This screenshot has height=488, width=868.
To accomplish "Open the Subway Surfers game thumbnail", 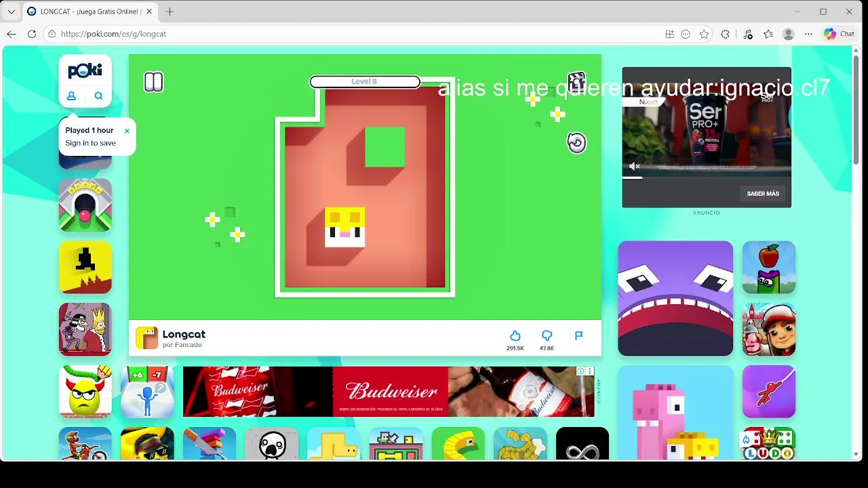I will 769,329.
